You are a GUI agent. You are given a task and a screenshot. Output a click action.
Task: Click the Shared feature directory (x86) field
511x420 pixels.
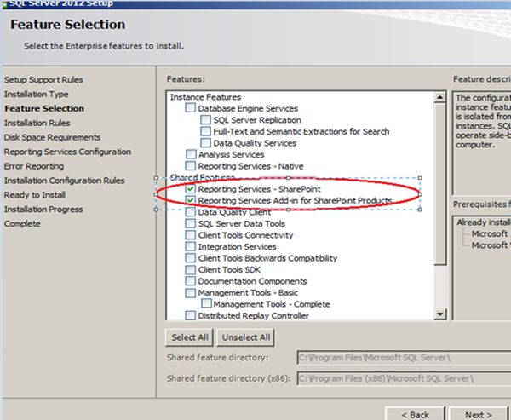click(404, 378)
